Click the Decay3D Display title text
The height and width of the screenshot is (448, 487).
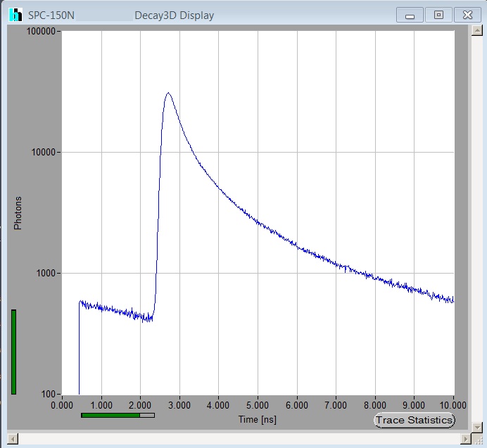point(175,15)
